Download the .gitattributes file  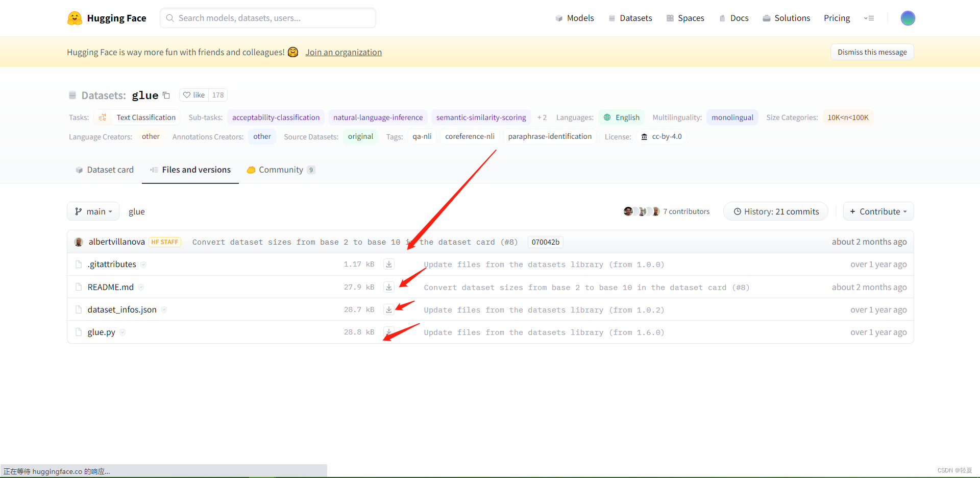click(x=389, y=264)
